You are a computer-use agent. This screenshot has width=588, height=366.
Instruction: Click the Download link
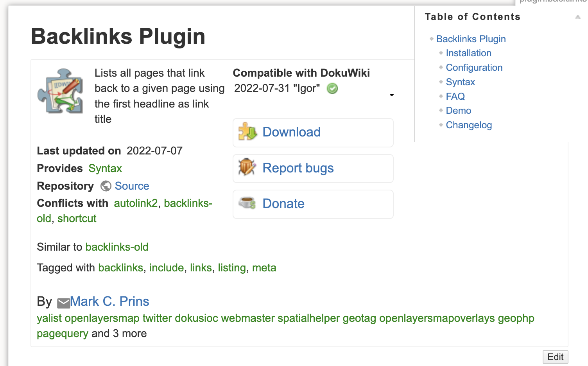(291, 132)
